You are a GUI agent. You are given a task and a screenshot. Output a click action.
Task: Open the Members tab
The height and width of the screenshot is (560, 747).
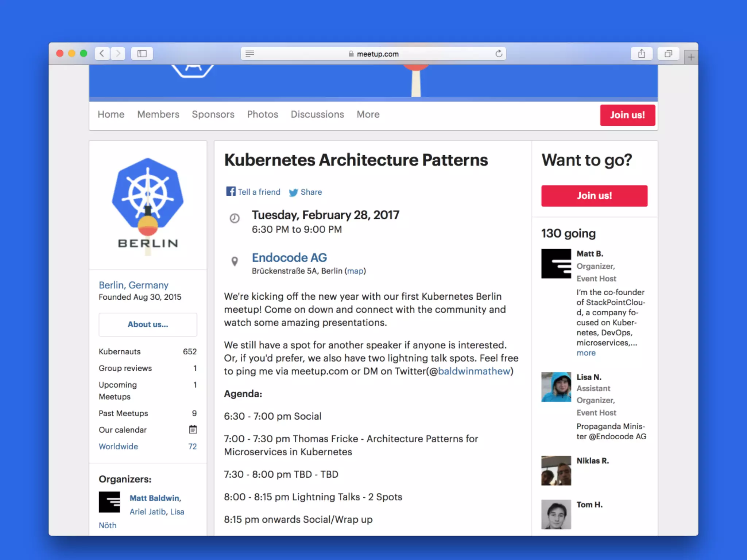point(158,114)
